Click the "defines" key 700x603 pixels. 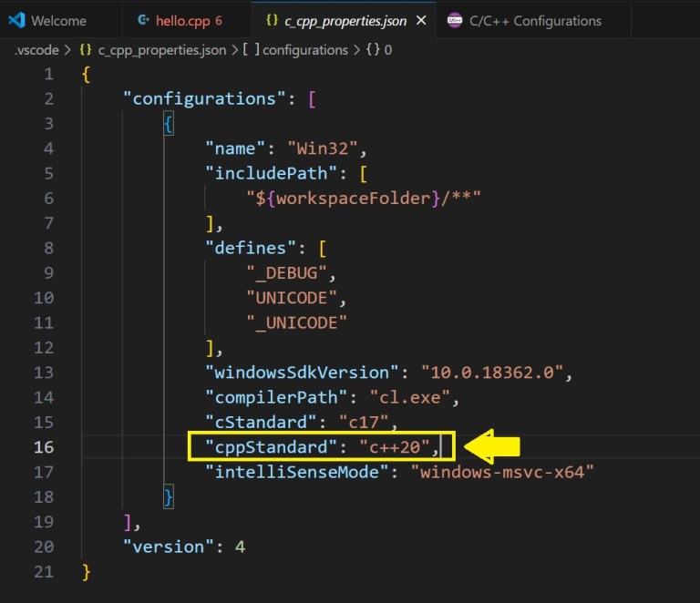(251, 248)
